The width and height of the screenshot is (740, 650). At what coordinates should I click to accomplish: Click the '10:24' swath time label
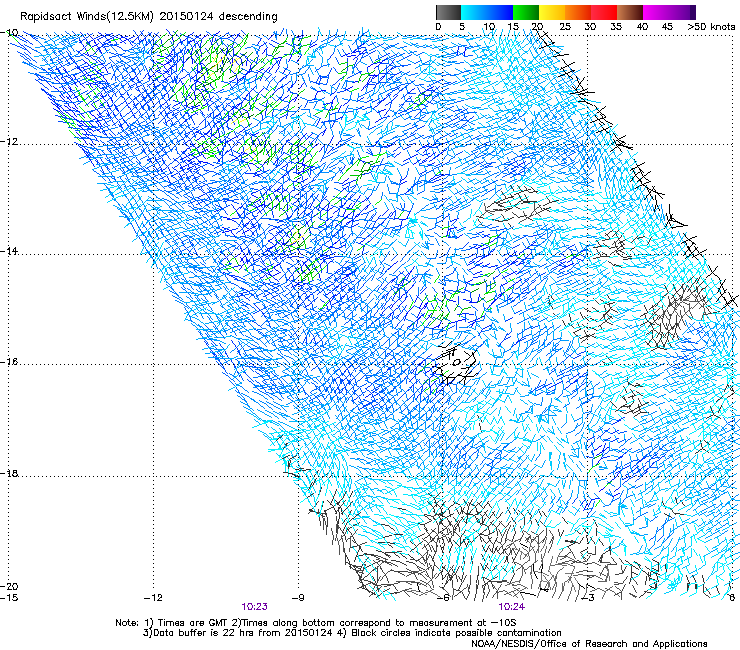[x=512, y=607]
